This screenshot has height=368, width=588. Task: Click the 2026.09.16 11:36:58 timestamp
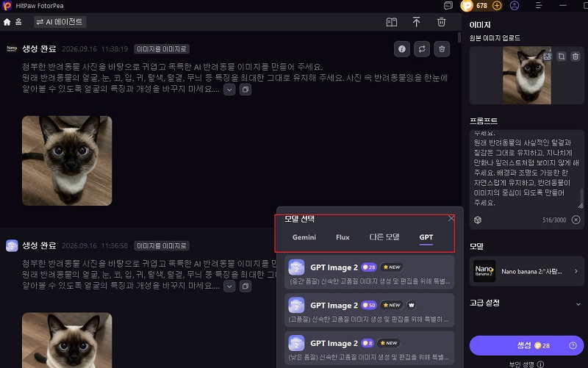[x=95, y=246]
